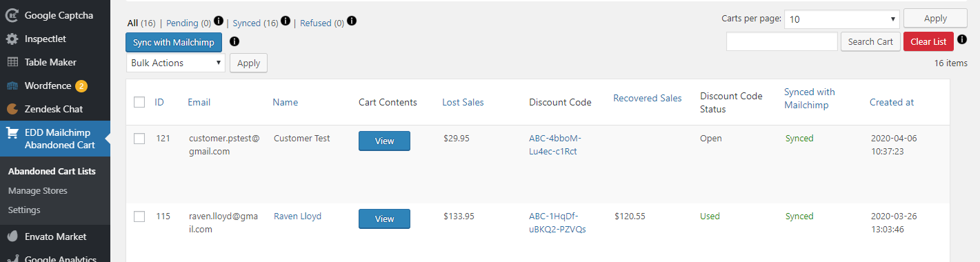Open Manage Stores submenu item
This screenshot has width=980, height=262.
38,190
